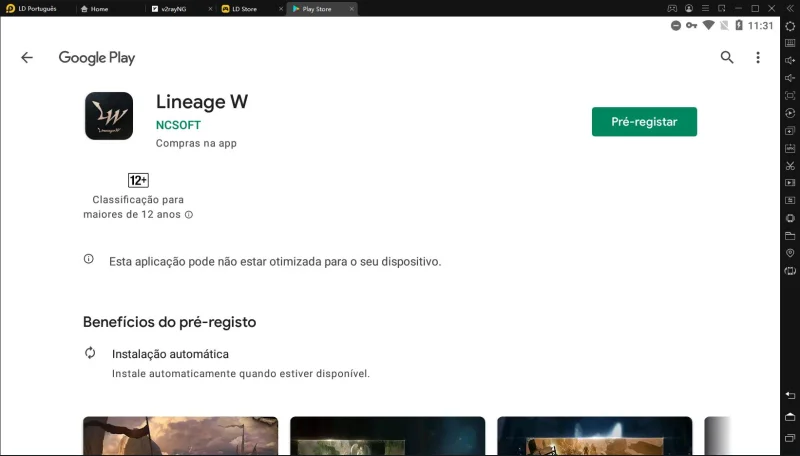
Task: Click the Instalação automática label
Action: coord(170,354)
